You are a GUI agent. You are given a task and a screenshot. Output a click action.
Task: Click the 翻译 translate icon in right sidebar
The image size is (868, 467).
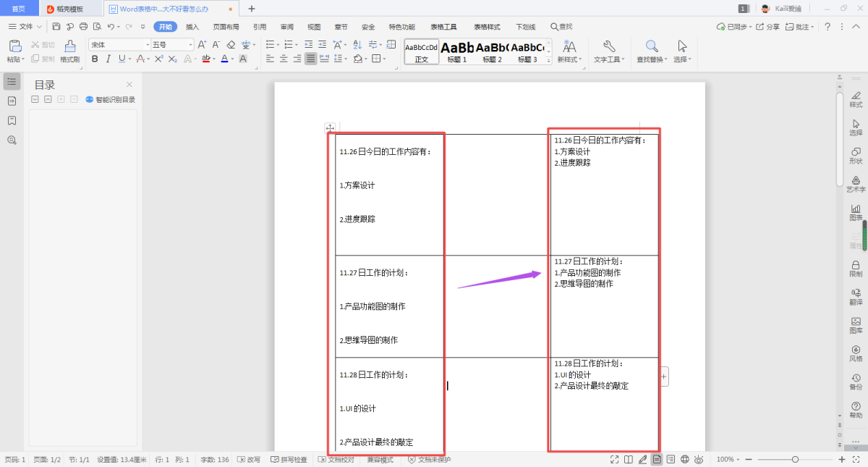pyautogui.click(x=856, y=296)
